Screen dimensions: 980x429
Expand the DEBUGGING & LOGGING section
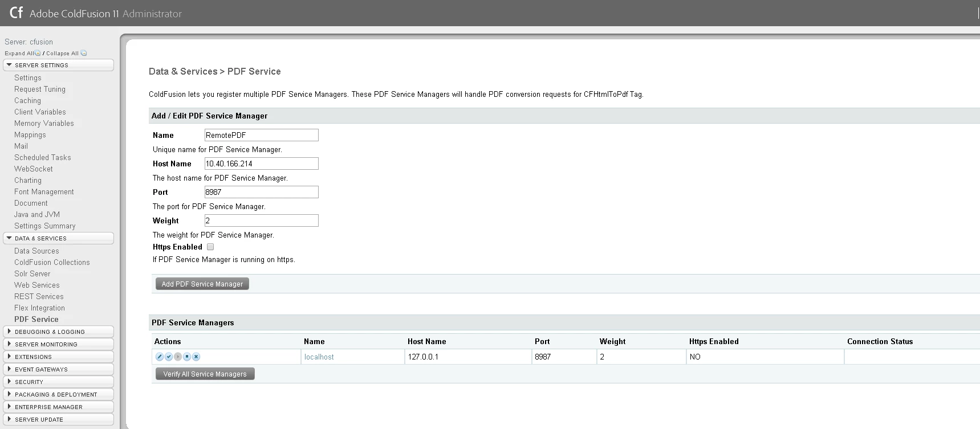58,332
